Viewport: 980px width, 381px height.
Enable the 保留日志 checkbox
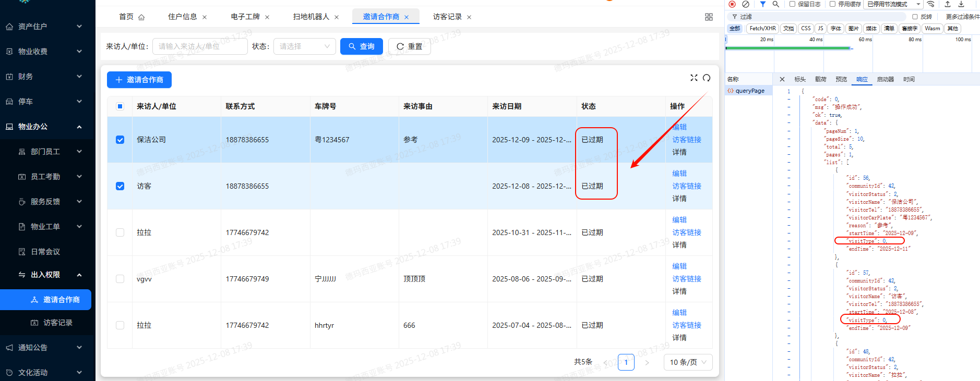tap(792, 4)
